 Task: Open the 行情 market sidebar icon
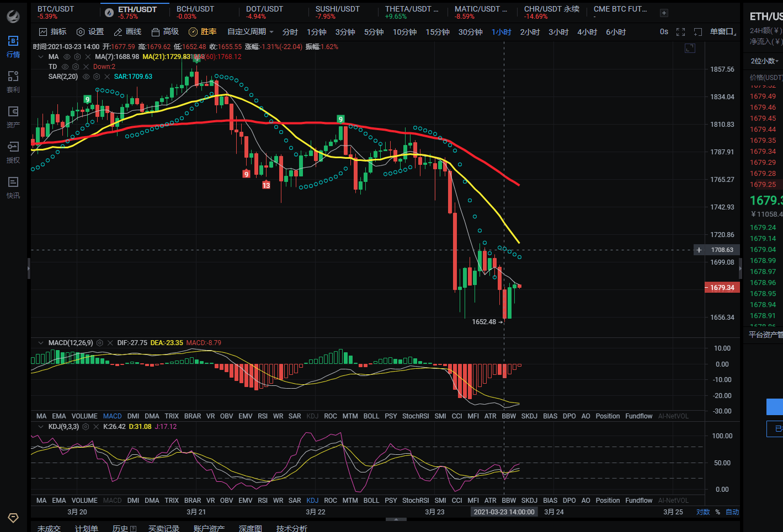13,46
